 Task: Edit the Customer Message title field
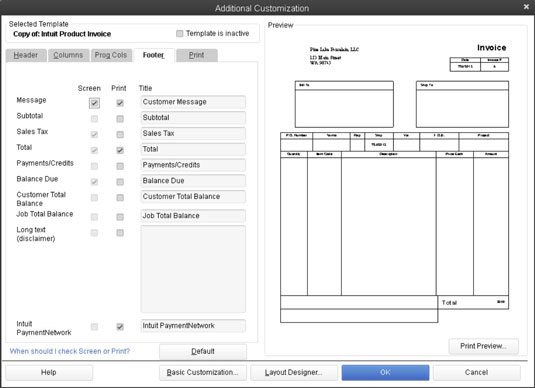pos(193,102)
